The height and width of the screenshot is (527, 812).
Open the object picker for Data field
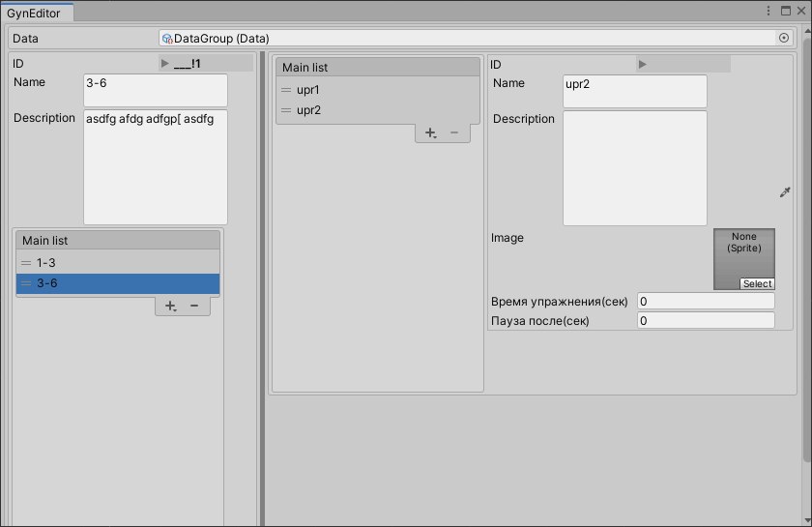tap(784, 38)
